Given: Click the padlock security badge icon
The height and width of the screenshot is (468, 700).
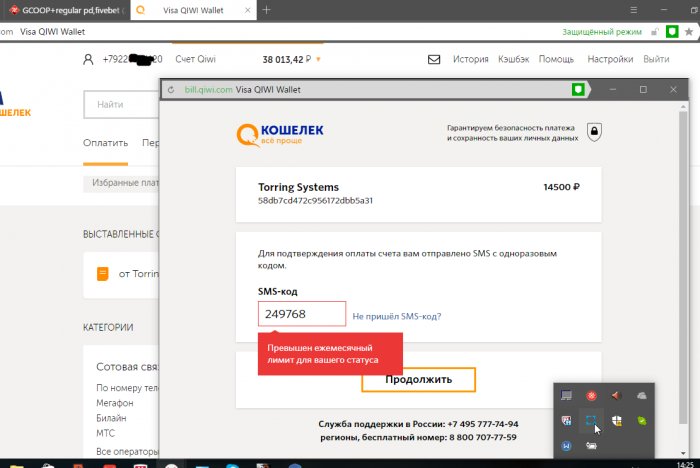Looking at the screenshot, I should point(594,132).
